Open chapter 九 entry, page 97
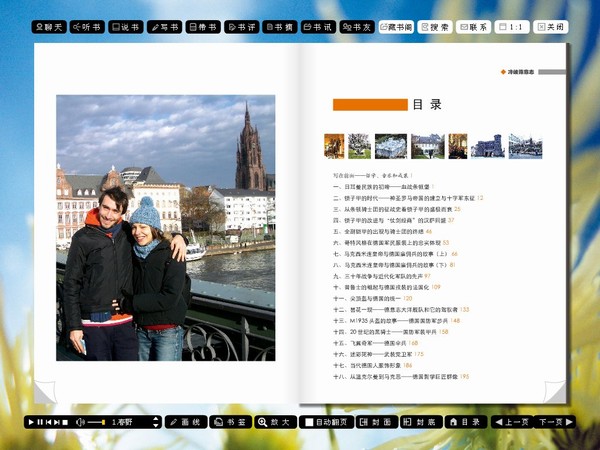The width and height of the screenshot is (600, 450). [x=382, y=276]
